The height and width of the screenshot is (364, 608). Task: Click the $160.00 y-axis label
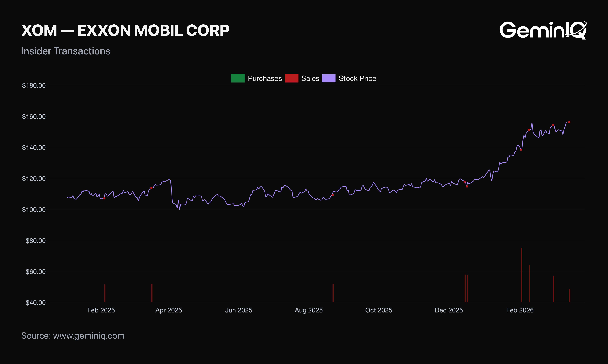tap(34, 116)
